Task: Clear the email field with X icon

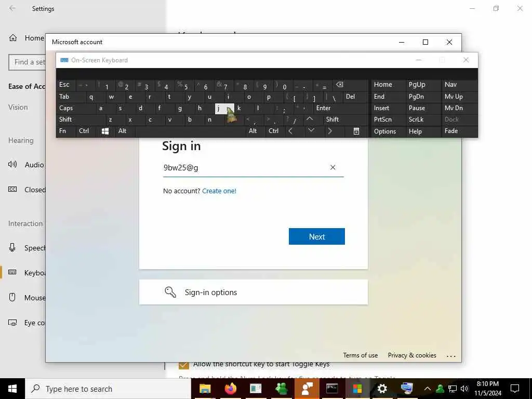Action: pyautogui.click(x=333, y=167)
